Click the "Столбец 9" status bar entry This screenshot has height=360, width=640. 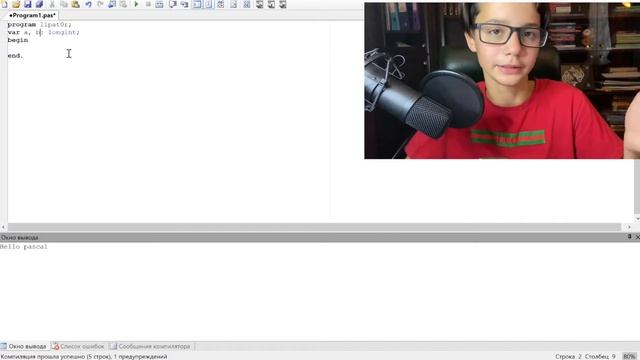click(x=600, y=356)
